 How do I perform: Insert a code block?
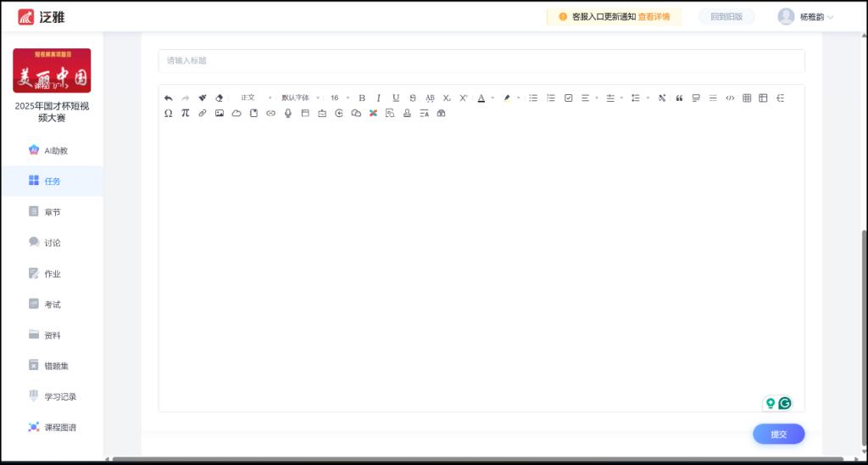pyautogui.click(x=730, y=98)
